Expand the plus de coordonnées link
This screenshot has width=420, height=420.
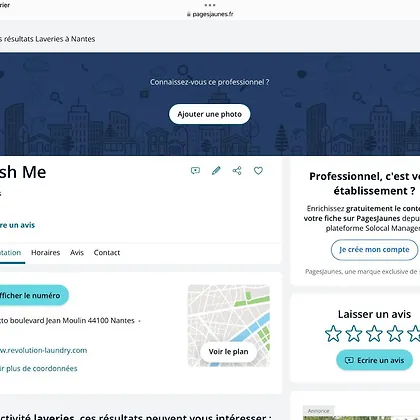click(39, 368)
